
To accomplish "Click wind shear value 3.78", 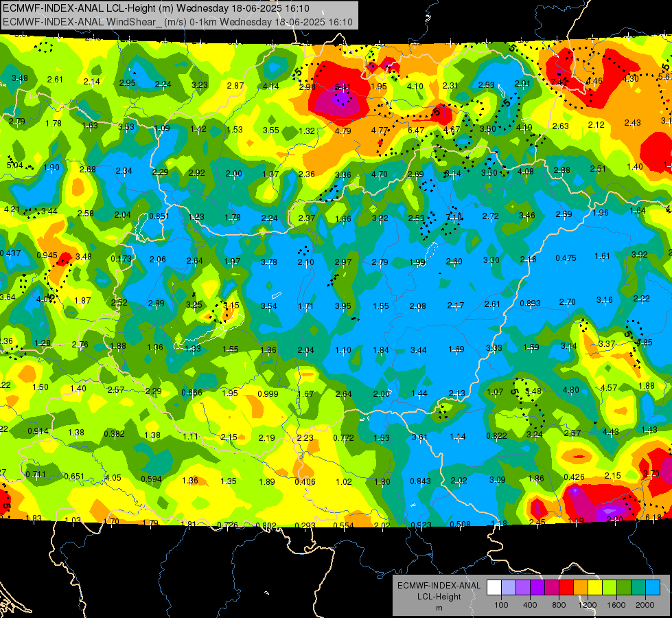I will point(268,262).
